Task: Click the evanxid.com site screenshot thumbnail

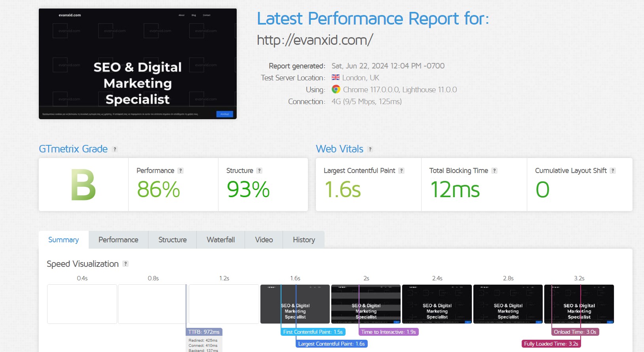Action: tap(138, 64)
